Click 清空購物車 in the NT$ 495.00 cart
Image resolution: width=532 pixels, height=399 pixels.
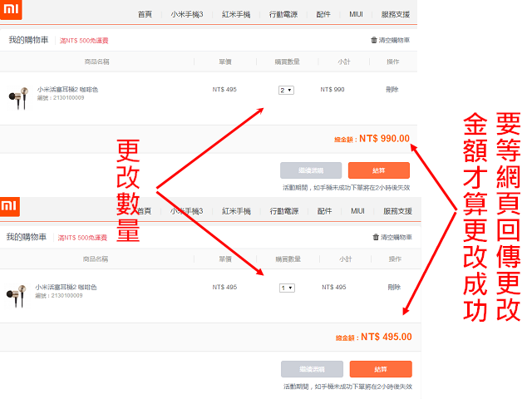[x=396, y=237]
